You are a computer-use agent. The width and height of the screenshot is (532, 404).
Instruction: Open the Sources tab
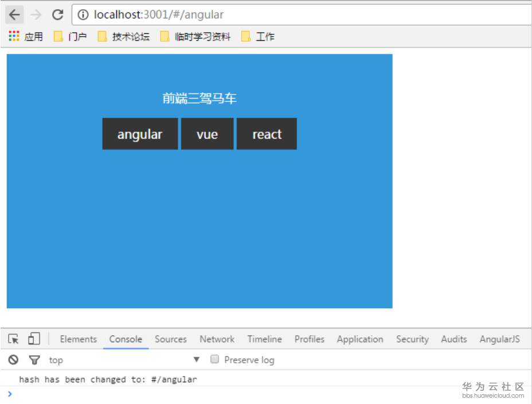point(171,339)
